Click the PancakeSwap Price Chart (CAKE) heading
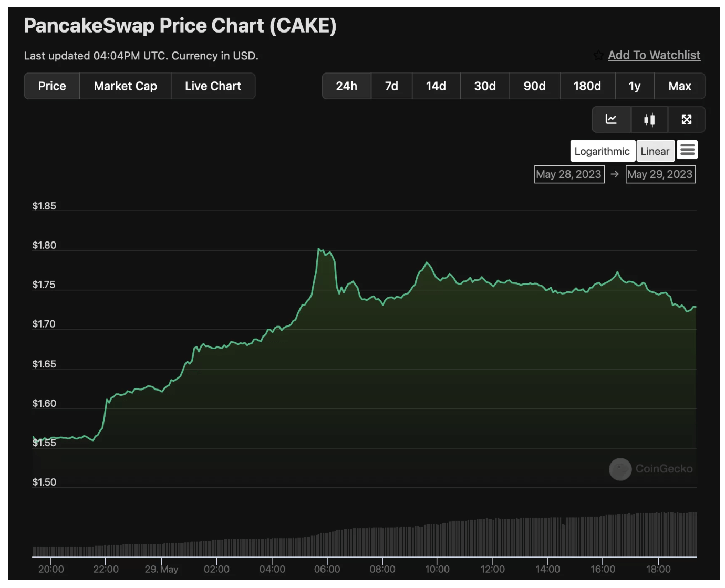Image resolution: width=725 pixels, height=588 pixels. coord(180,26)
